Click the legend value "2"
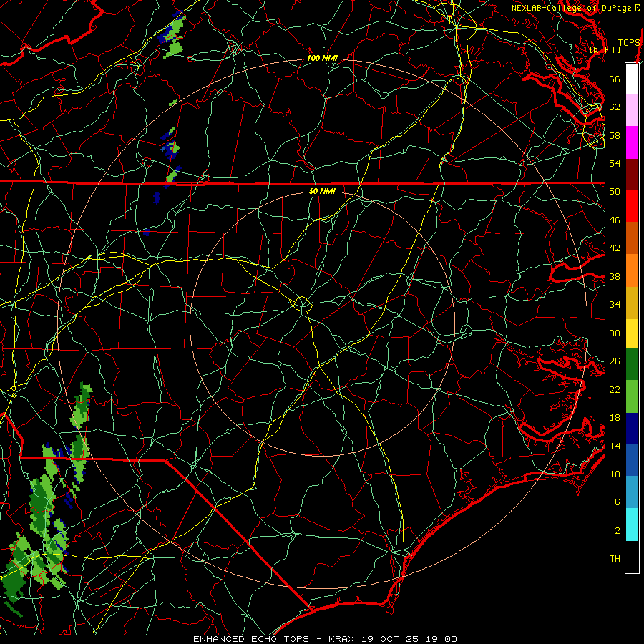Viewport: 644px width, 644px height. coord(618,531)
